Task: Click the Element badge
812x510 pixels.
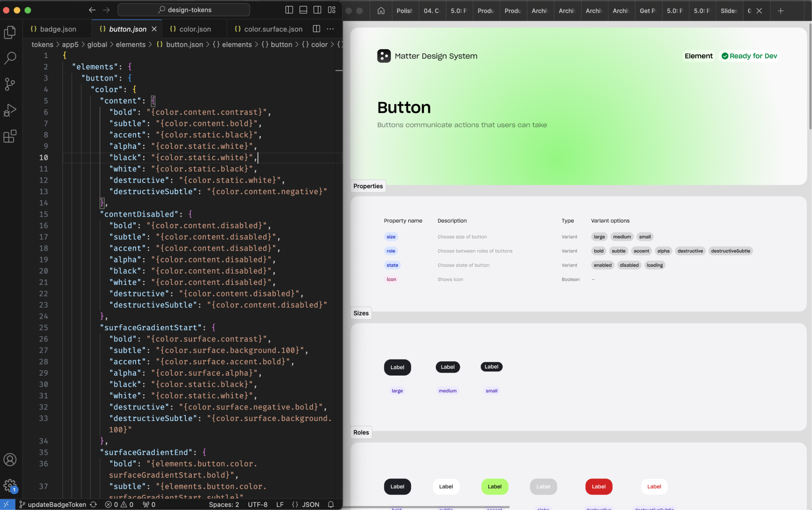Action: (x=698, y=56)
